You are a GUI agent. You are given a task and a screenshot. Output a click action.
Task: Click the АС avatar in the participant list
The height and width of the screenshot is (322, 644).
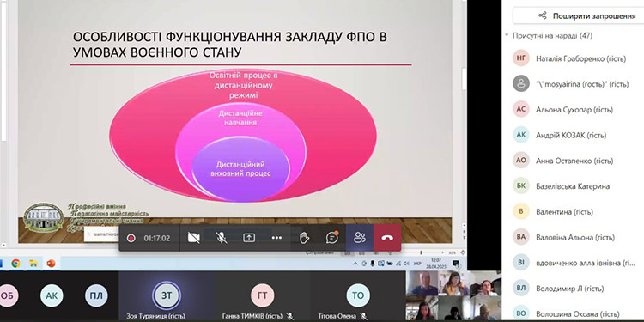pos(521,110)
